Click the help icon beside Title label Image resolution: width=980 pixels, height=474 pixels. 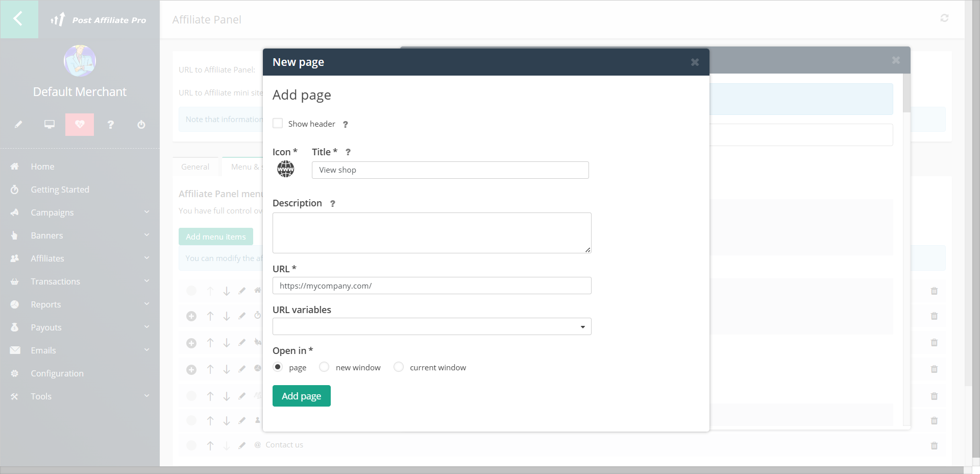[x=348, y=152]
